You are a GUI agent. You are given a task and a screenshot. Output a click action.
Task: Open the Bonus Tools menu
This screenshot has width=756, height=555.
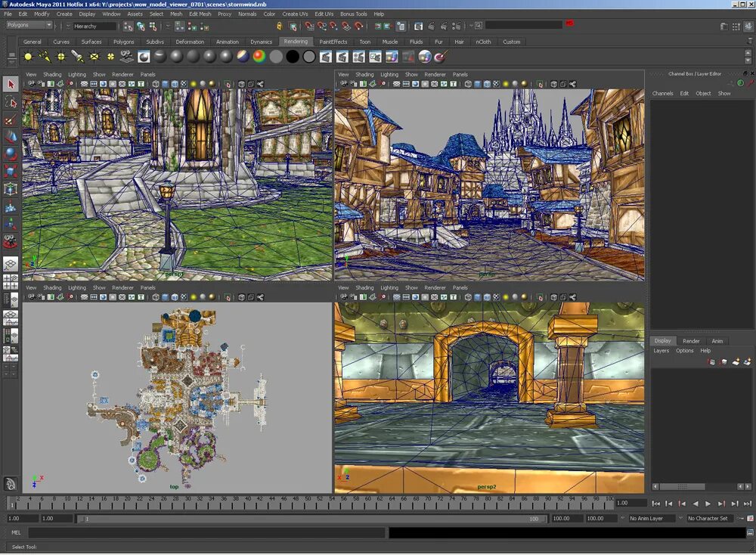353,14
